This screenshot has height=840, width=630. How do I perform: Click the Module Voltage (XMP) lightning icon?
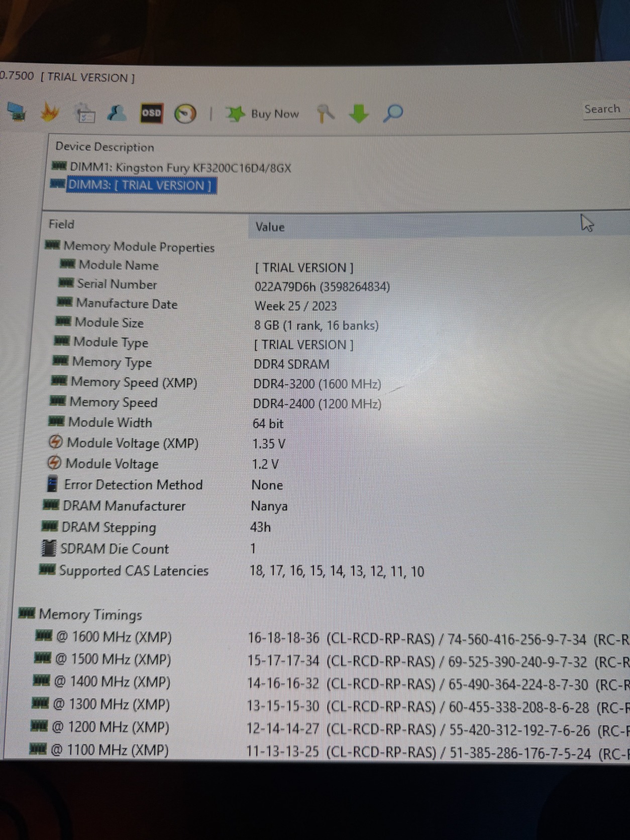pyautogui.click(x=55, y=442)
